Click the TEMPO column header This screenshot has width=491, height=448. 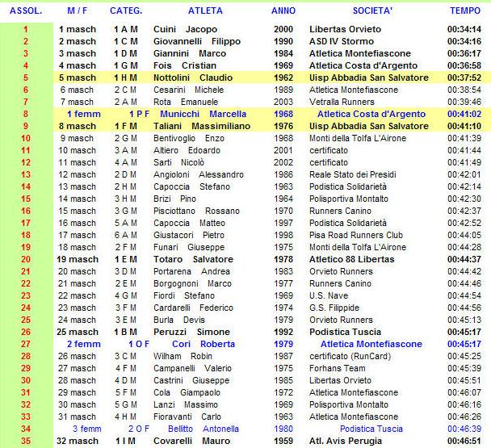click(465, 10)
